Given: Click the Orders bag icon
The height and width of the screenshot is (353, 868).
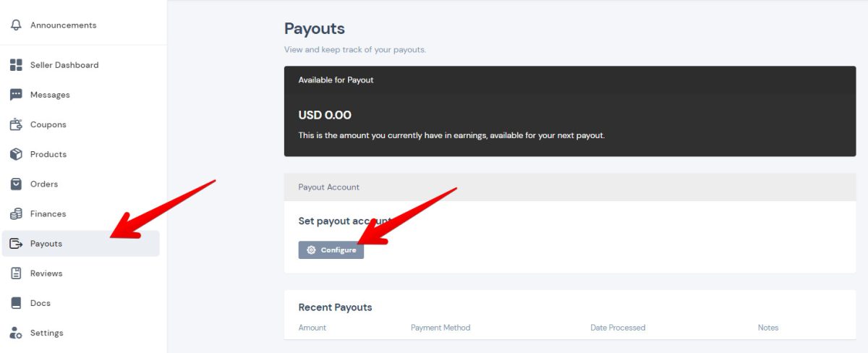Looking at the screenshot, I should [x=16, y=184].
